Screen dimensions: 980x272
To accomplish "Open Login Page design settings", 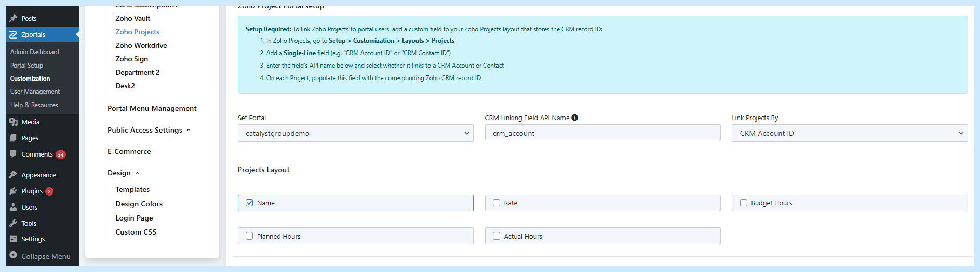I will click(134, 218).
